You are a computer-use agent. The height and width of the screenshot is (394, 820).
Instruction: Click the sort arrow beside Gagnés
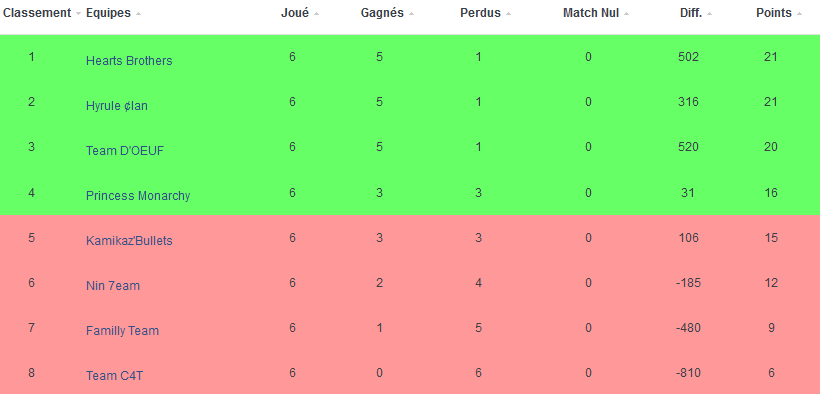point(411,14)
